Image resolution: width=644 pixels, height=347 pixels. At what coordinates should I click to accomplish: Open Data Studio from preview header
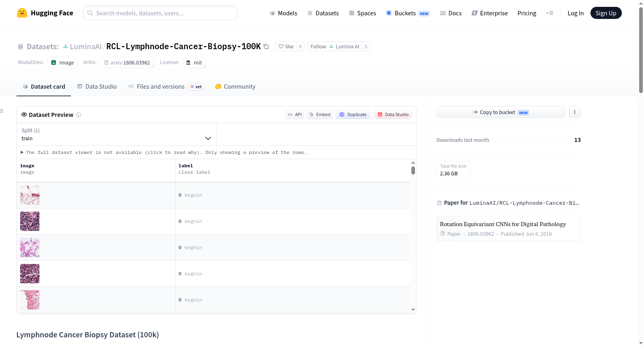point(393,114)
